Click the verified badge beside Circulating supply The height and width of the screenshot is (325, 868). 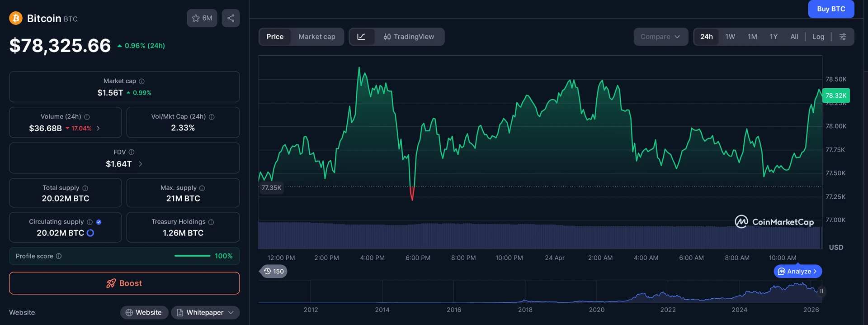[x=99, y=222]
